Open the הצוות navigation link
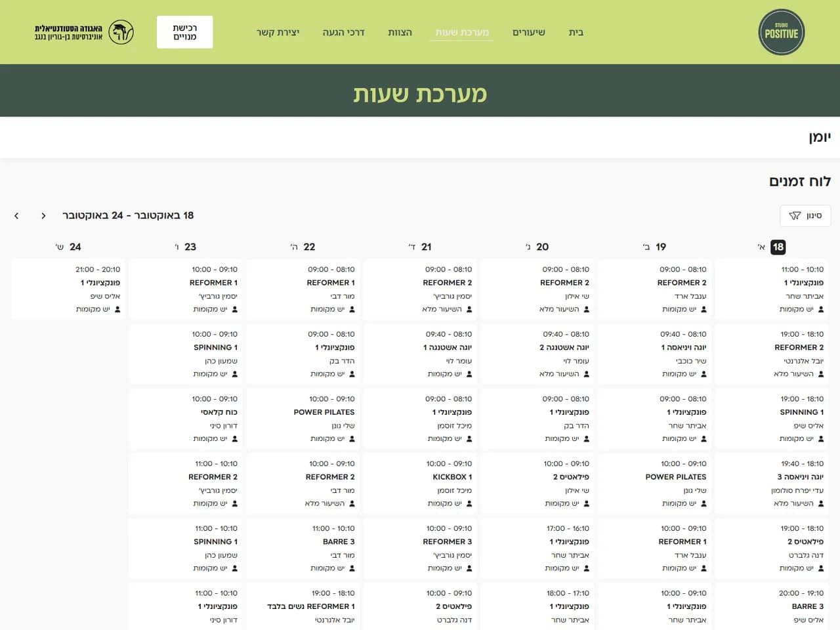 [400, 32]
